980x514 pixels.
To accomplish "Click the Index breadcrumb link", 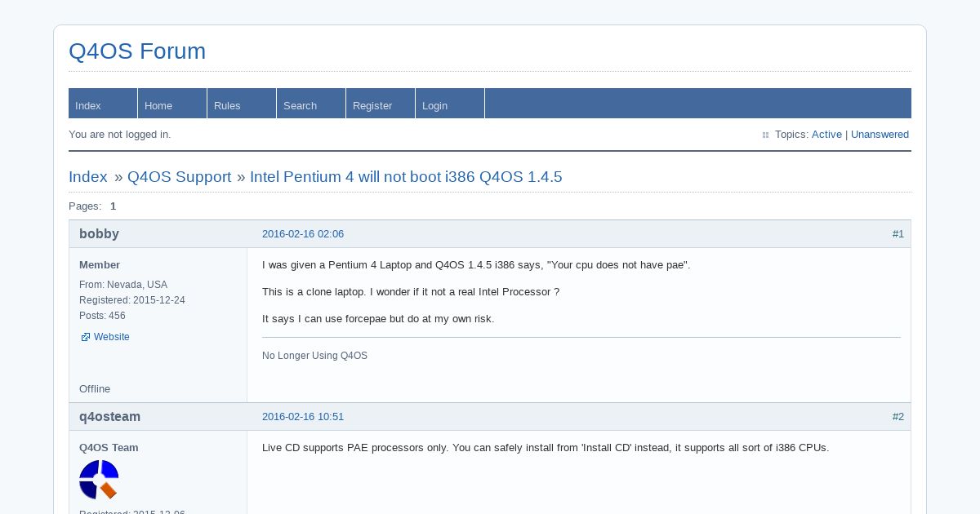I will tap(88, 177).
